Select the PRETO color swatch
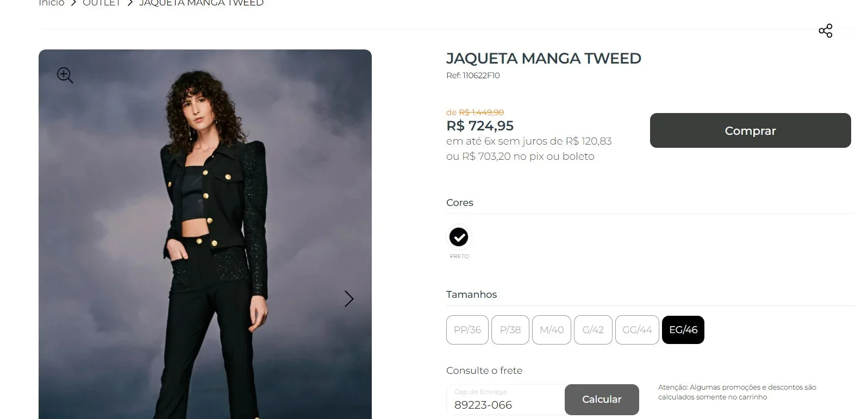Image resolution: width=868 pixels, height=419 pixels. 459,237
